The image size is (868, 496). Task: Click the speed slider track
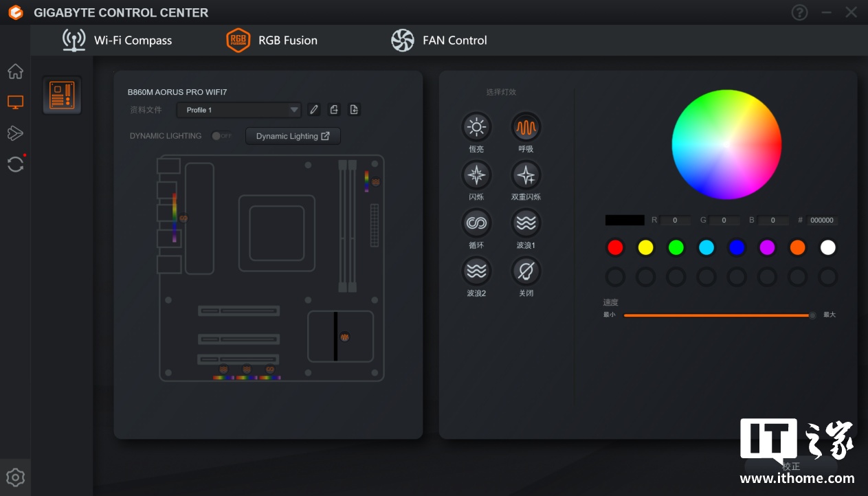pos(715,315)
